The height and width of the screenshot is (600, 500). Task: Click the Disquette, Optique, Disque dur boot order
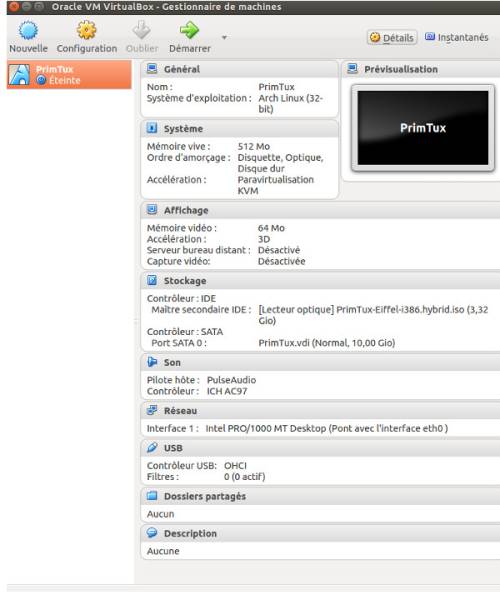pyautogui.click(x=280, y=163)
